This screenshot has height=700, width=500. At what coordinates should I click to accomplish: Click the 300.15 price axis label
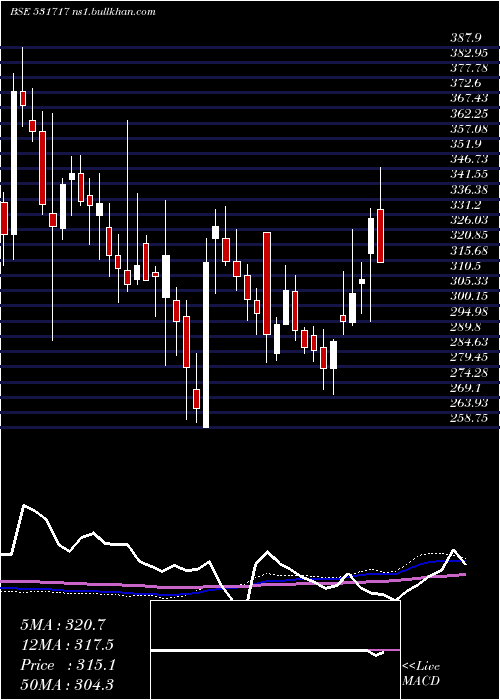469,296
